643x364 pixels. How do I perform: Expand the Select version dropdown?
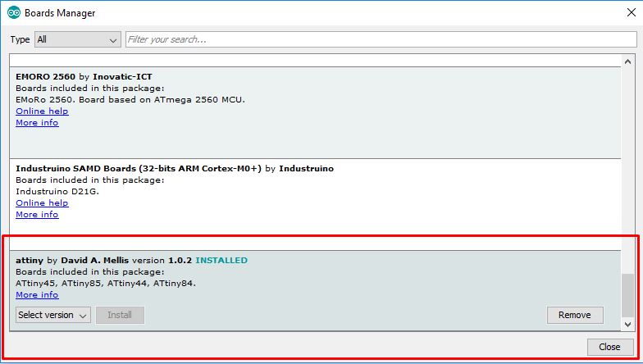[53, 315]
